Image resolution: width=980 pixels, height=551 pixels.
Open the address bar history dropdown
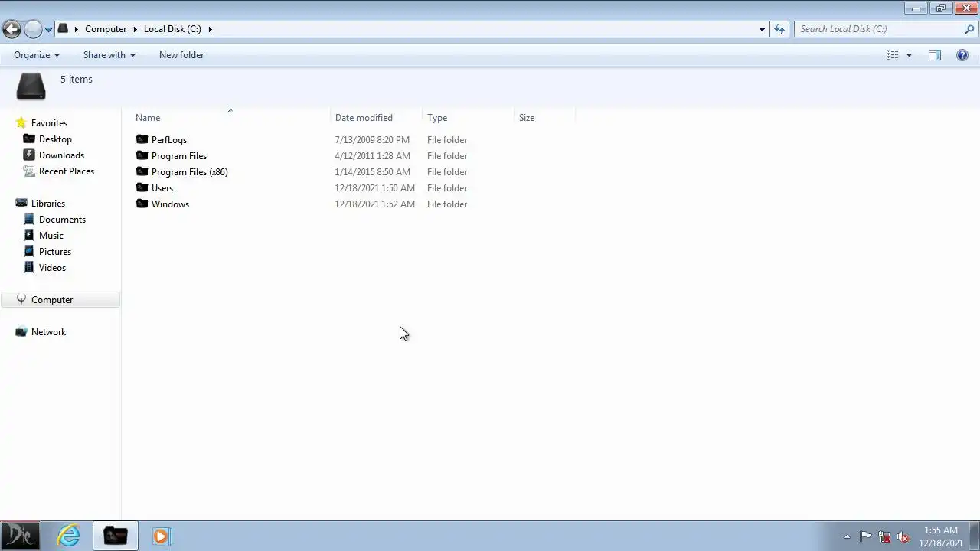[x=762, y=29]
